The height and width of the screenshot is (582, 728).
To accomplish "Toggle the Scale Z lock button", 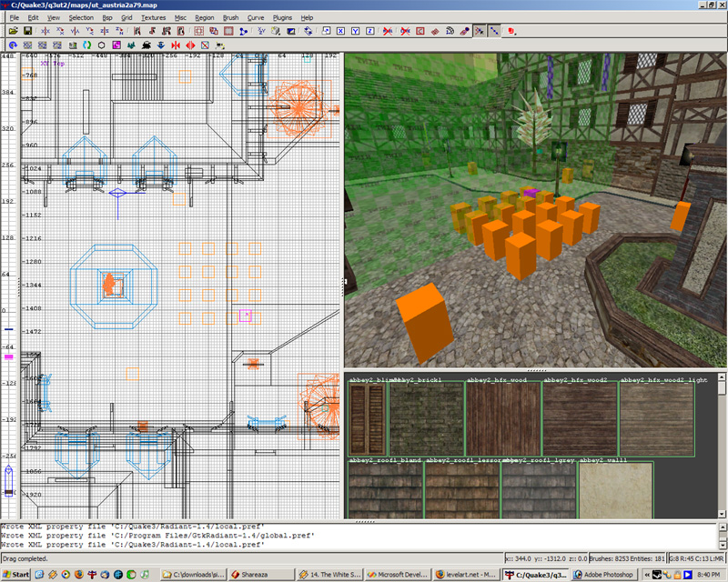I will pyautogui.click(x=370, y=31).
